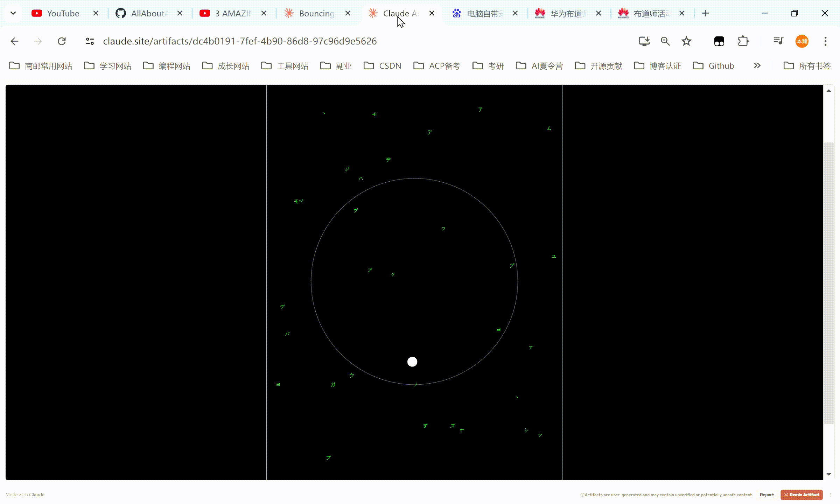This screenshot has width=840, height=504.
Task: Switch to the AllAbout tab
Action: click(144, 13)
